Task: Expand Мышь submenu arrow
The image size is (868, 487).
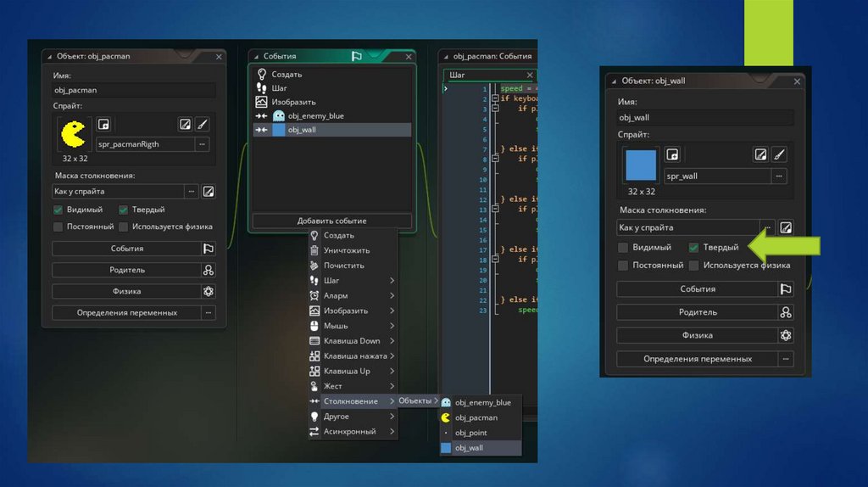Action: click(x=392, y=326)
